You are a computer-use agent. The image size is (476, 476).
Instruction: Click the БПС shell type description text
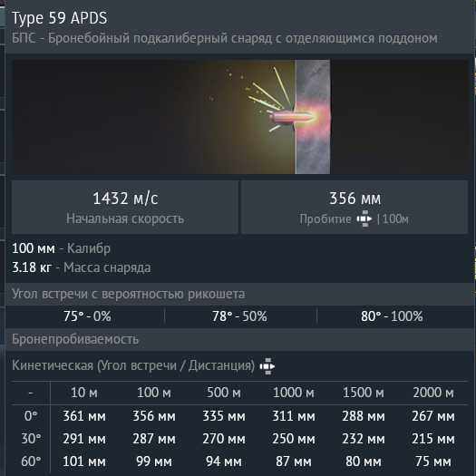click(x=225, y=39)
